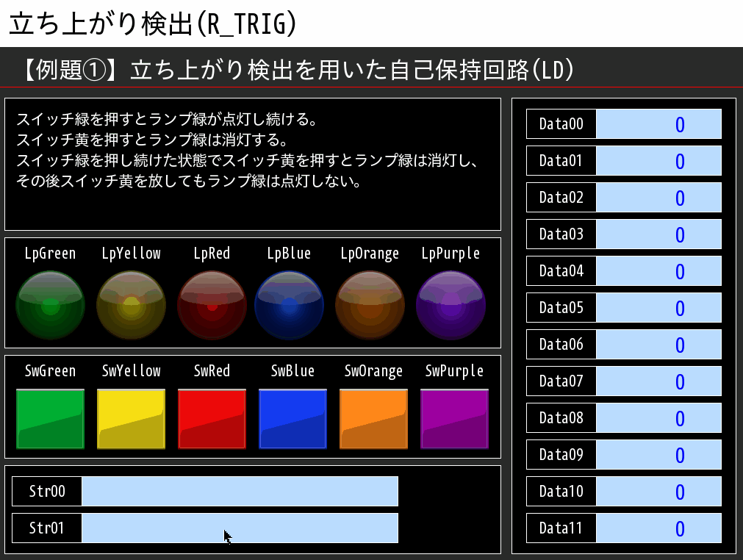The height and width of the screenshot is (560, 743).
Task: Select the Data03 value field
Action: click(x=658, y=234)
